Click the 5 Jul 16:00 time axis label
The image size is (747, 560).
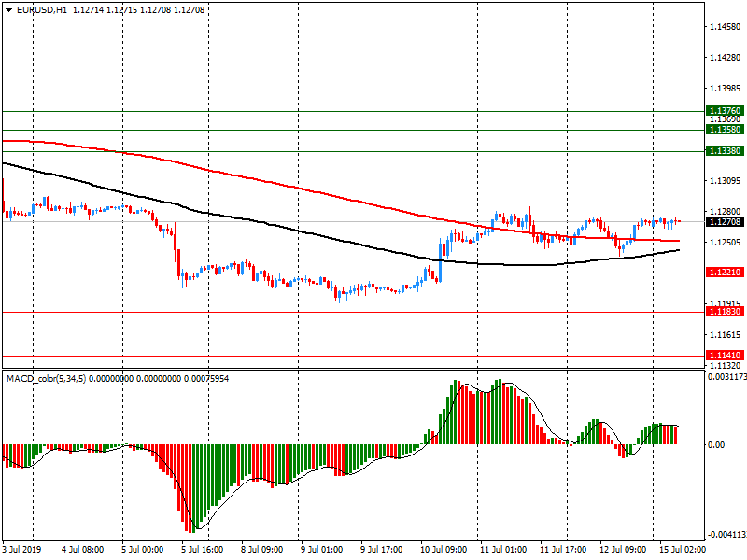pos(202,549)
